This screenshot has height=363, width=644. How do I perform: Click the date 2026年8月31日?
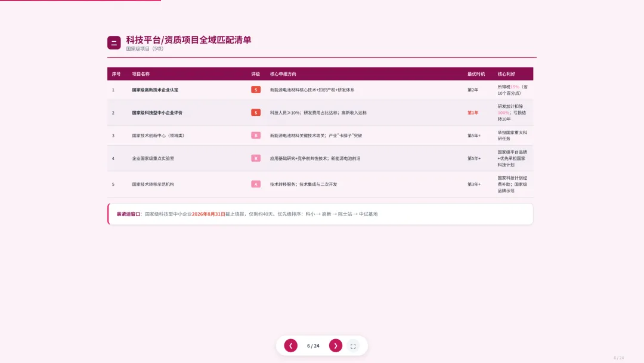click(x=208, y=214)
